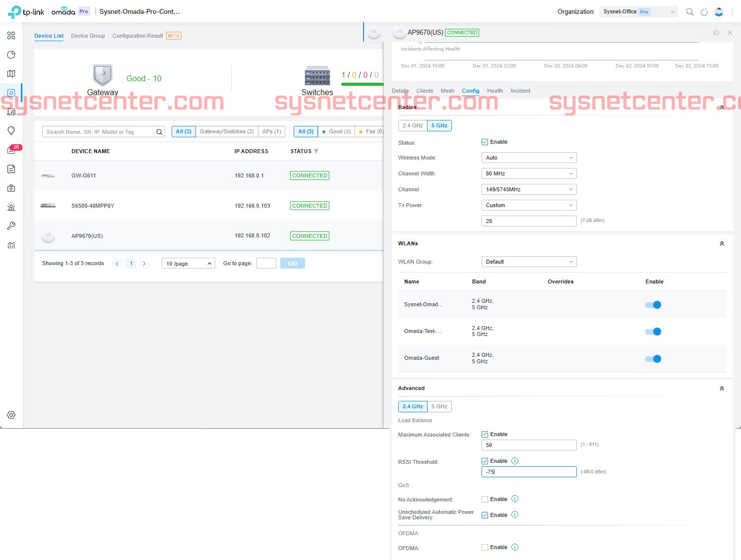Toggle the Sysnet-Omad... WLAN switch

click(653, 305)
